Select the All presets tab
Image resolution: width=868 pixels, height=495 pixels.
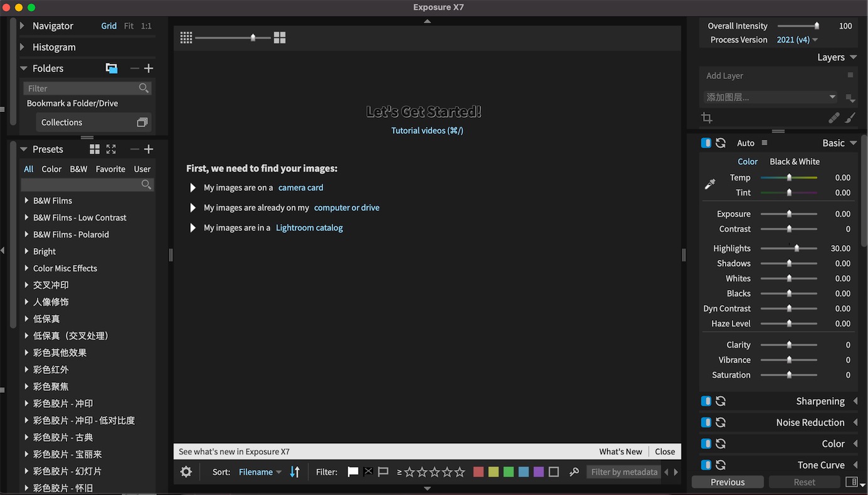29,169
